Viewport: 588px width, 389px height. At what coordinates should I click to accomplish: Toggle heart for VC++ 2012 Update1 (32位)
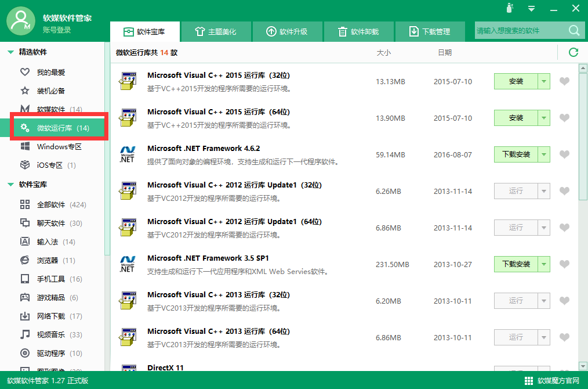(564, 191)
